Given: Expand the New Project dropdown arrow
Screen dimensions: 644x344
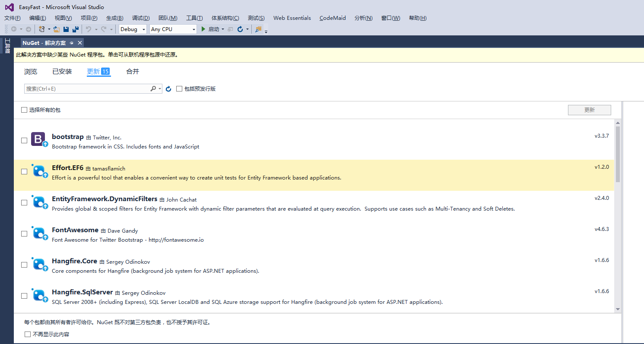Looking at the screenshot, I should point(49,29).
